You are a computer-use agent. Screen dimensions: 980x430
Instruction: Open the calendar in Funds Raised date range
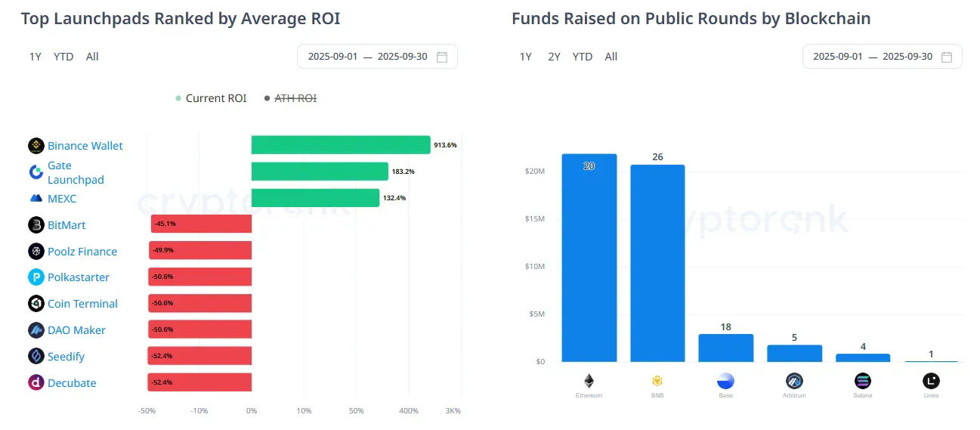coord(948,57)
